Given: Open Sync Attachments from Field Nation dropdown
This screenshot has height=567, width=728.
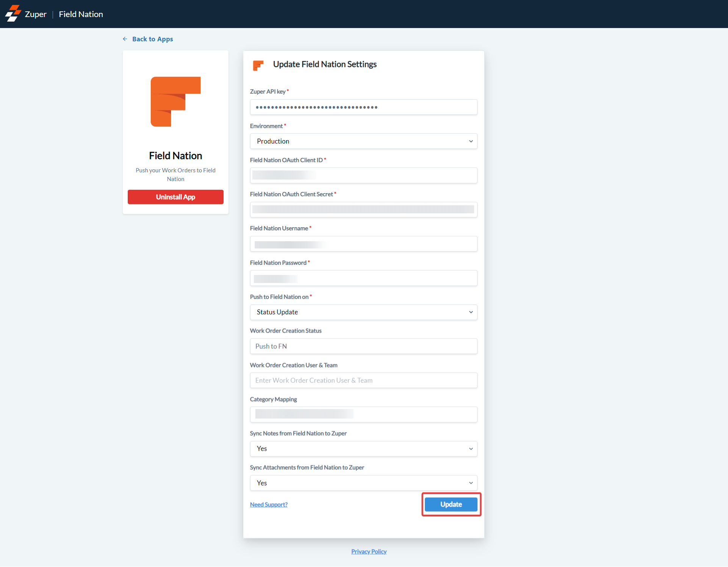Looking at the screenshot, I should (x=363, y=483).
